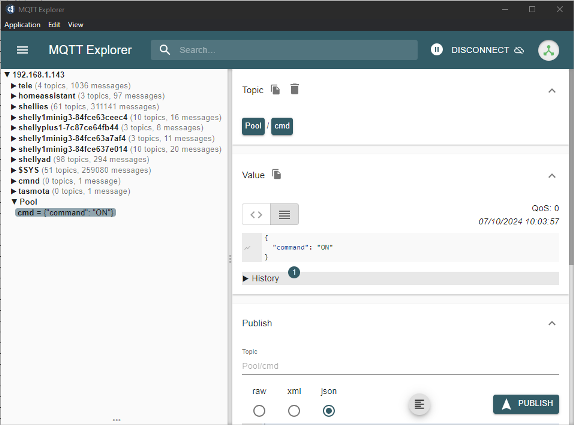This screenshot has width=574, height=425.
Task: Format the JSON payload button
Action: tap(419, 405)
